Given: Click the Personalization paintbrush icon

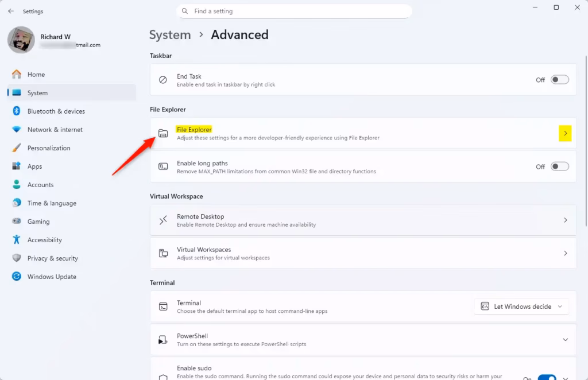Looking at the screenshot, I should [x=17, y=148].
